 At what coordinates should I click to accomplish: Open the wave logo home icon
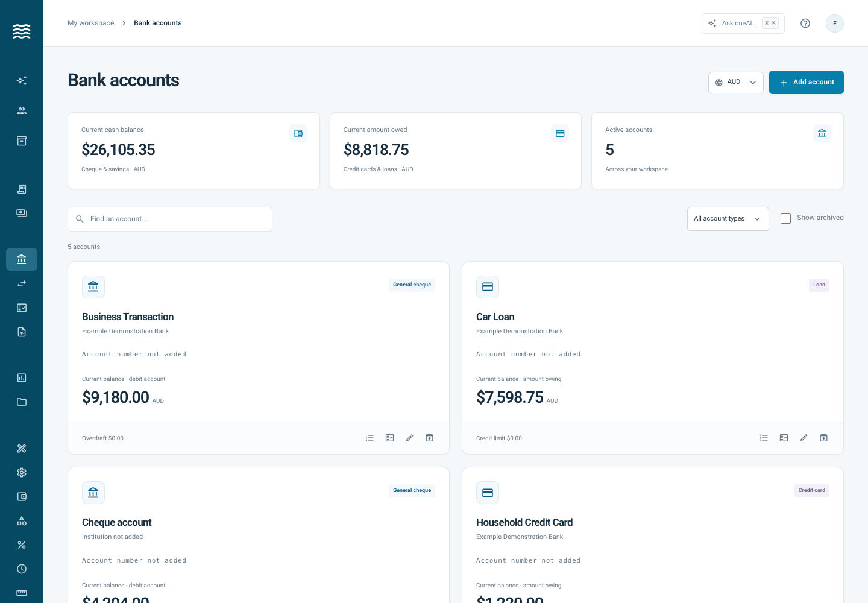[x=22, y=31]
